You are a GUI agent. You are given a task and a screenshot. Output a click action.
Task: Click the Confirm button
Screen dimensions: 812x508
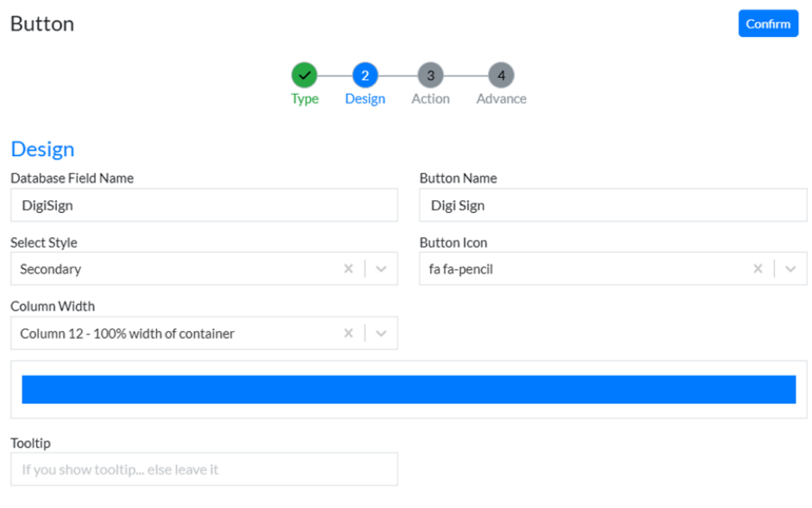[768, 23]
